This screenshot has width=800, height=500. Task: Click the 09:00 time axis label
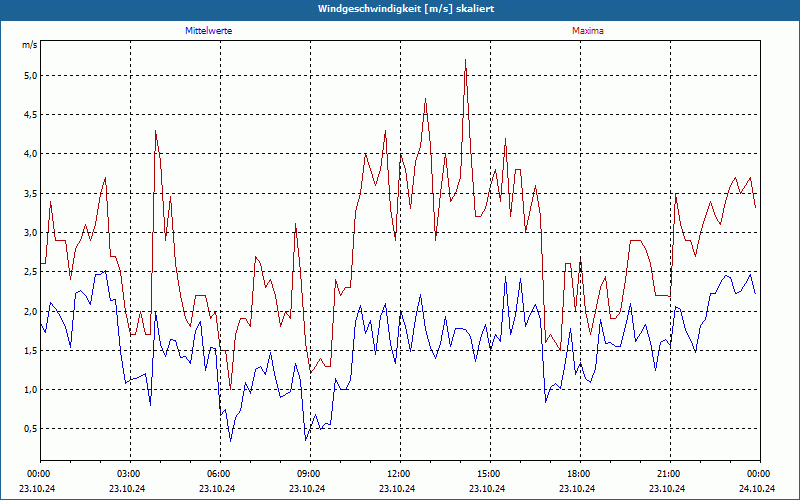[x=308, y=474]
